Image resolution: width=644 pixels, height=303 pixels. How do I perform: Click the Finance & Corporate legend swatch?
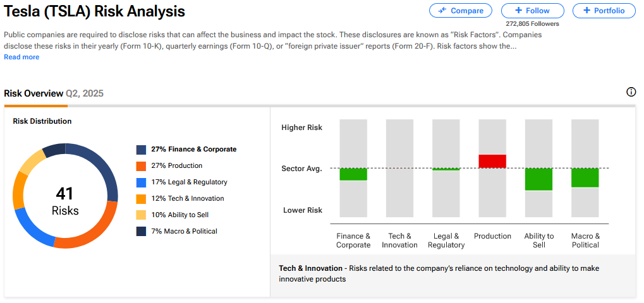141,150
